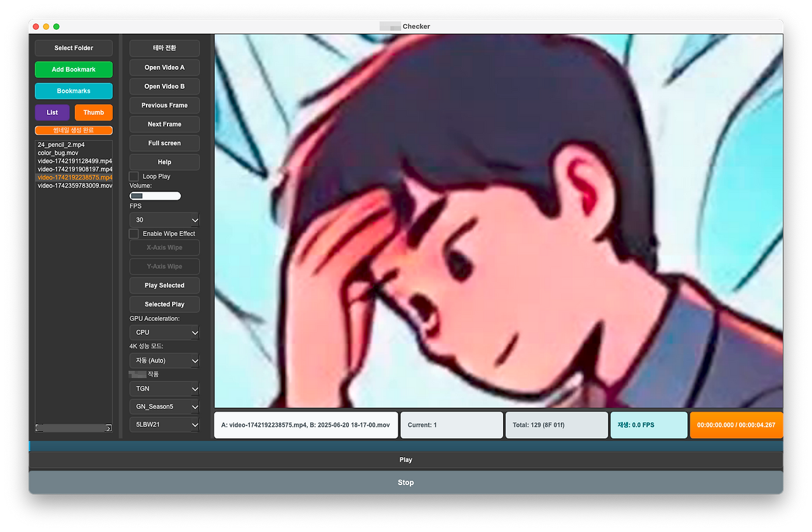Enter Full screen mode
This screenshot has height=532, width=812.
coord(164,143)
